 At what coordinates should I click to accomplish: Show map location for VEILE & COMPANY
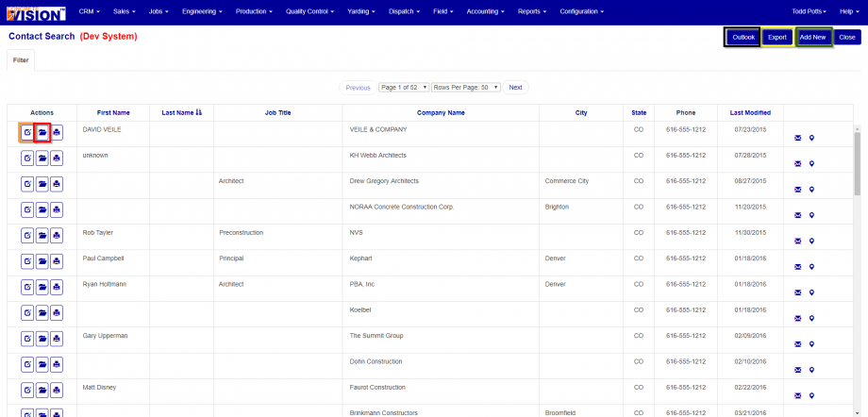[x=811, y=138]
